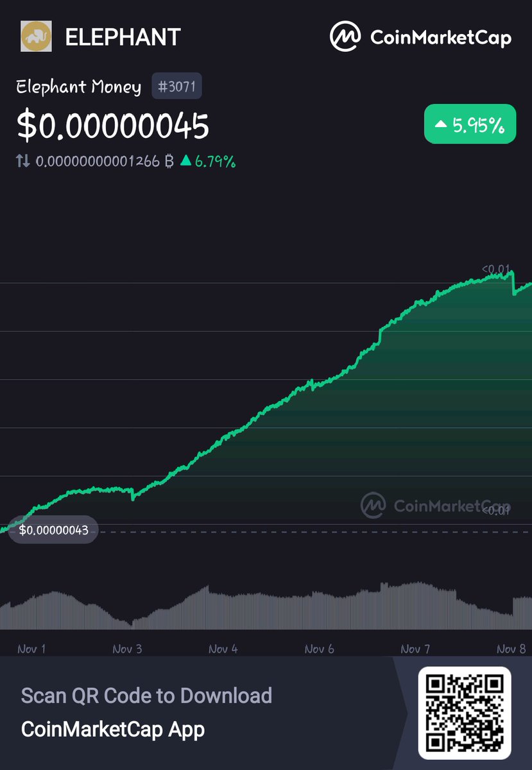This screenshot has height=770, width=532.
Task: Select the Elephant Money name label
Action: pyautogui.click(x=78, y=87)
